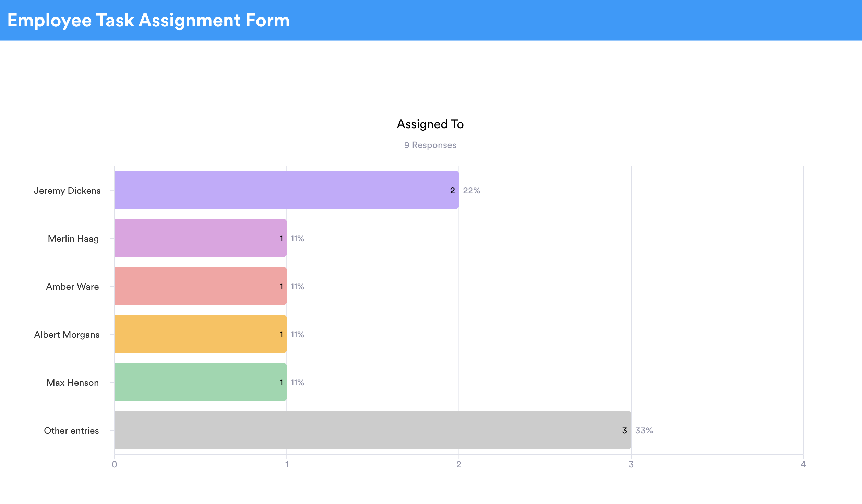Screen dimensions: 862x504
Task: Select the Amber Ware axis label
Action: tap(72, 287)
